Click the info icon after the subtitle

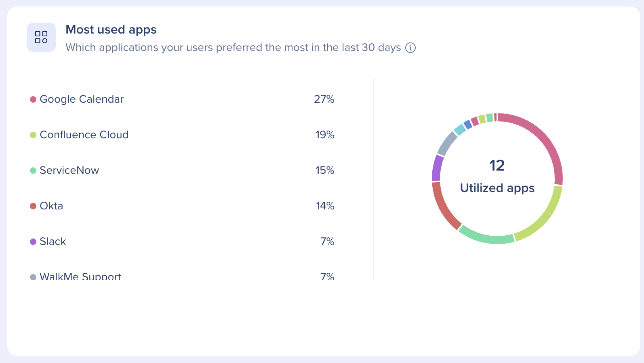point(410,48)
